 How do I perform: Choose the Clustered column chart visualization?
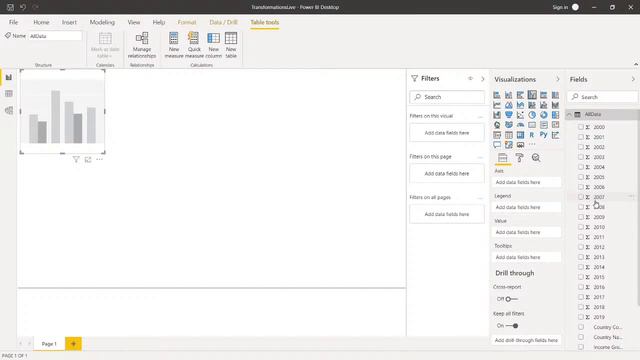point(532,95)
